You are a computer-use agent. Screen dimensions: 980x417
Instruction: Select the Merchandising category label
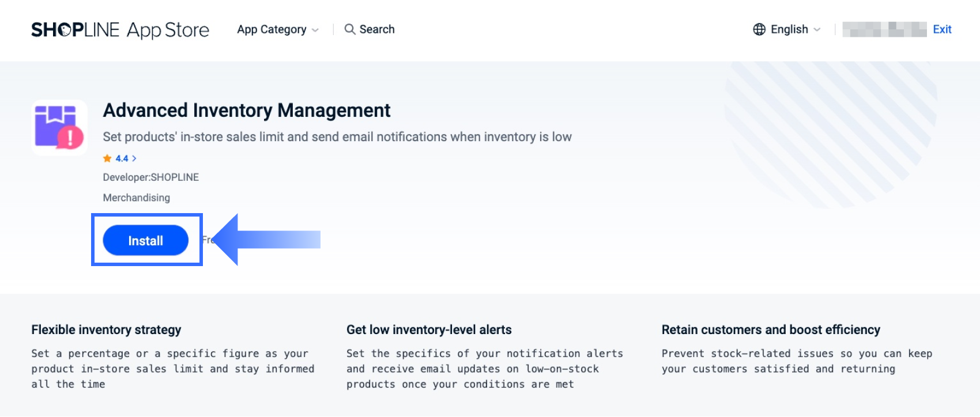pos(137,198)
